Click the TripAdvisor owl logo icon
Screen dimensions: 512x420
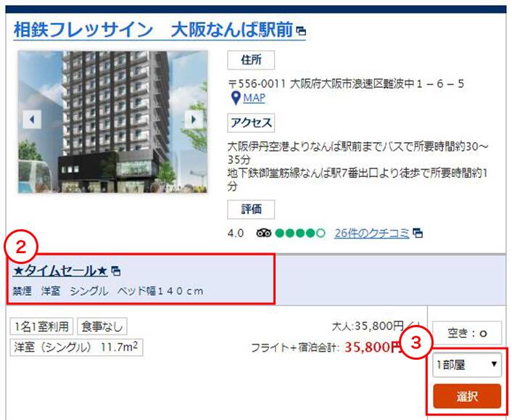click(x=263, y=233)
